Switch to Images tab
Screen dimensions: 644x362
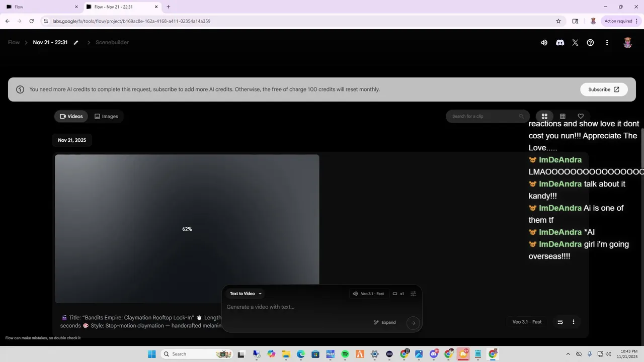point(106,116)
